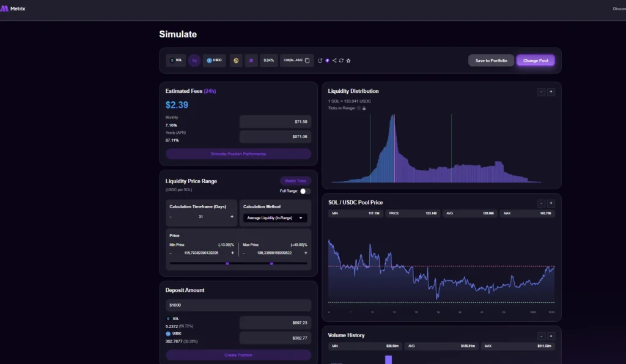Open the Calculation Method dropdown
This screenshot has width=626, height=364.
click(x=274, y=217)
